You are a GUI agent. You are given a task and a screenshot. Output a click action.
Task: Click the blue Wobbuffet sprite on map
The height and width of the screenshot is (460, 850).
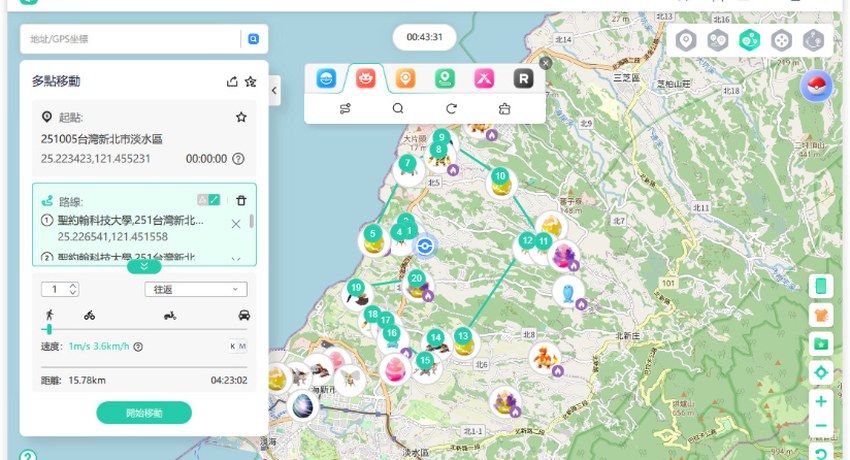[x=568, y=293]
